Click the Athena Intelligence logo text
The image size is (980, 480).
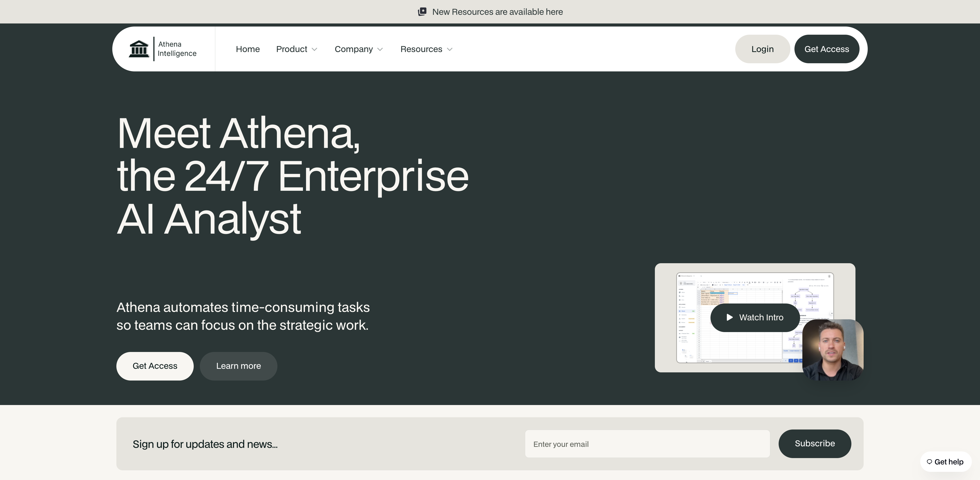coord(177,49)
